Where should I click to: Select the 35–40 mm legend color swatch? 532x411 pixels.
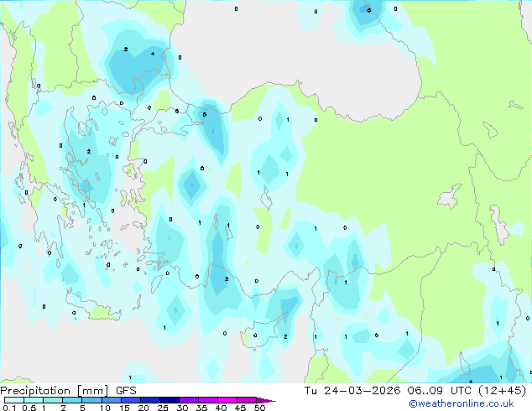pos(208,400)
